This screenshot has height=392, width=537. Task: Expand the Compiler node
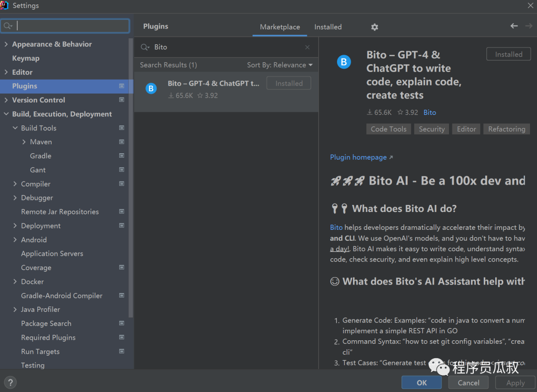[x=15, y=184]
